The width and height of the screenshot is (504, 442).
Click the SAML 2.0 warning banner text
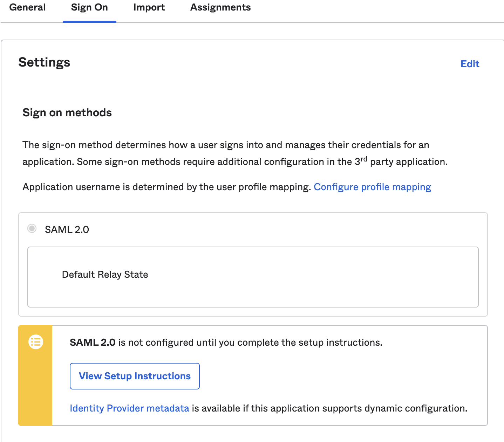226,342
